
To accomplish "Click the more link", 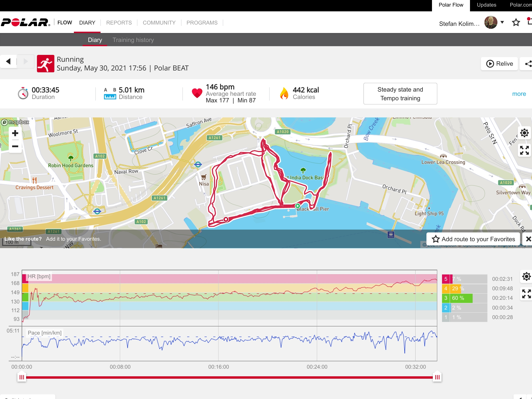I will pos(519,94).
